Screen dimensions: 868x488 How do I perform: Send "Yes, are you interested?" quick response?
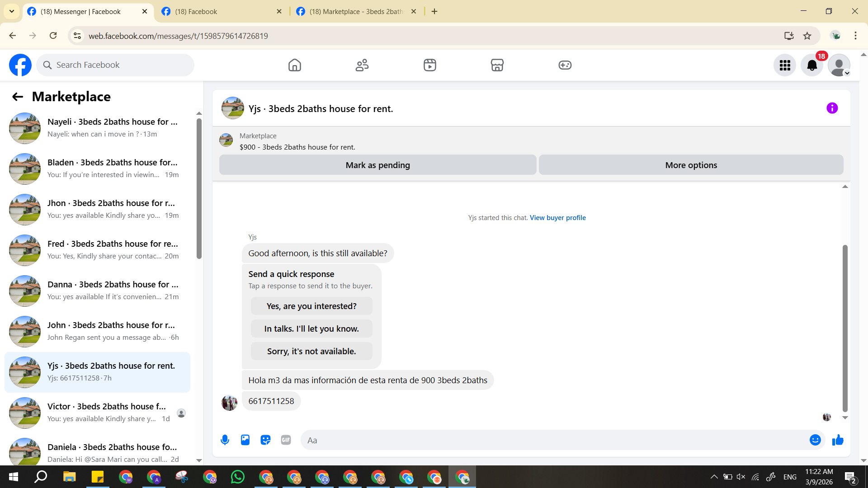pyautogui.click(x=311, y=306)
